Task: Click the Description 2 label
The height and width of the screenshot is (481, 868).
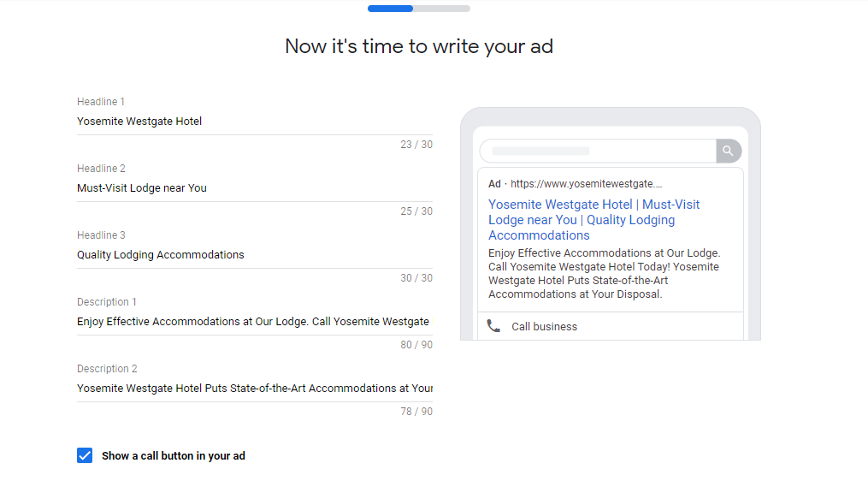Action: (107, 369)
